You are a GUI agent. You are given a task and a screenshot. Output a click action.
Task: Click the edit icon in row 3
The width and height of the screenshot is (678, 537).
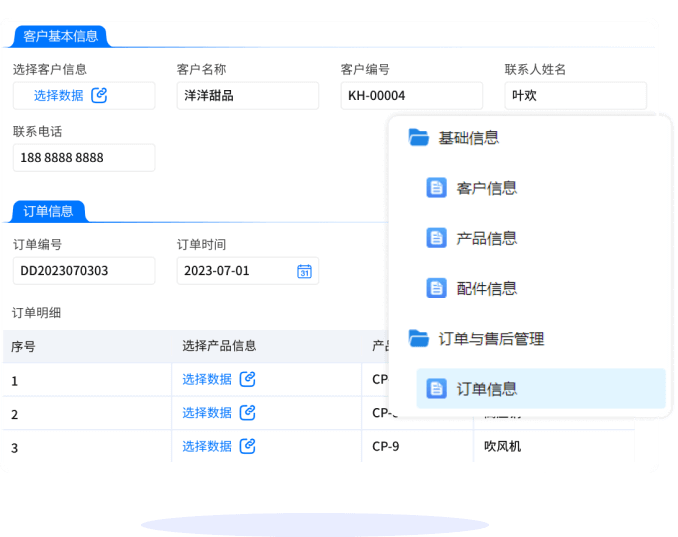tap(248, 446)
